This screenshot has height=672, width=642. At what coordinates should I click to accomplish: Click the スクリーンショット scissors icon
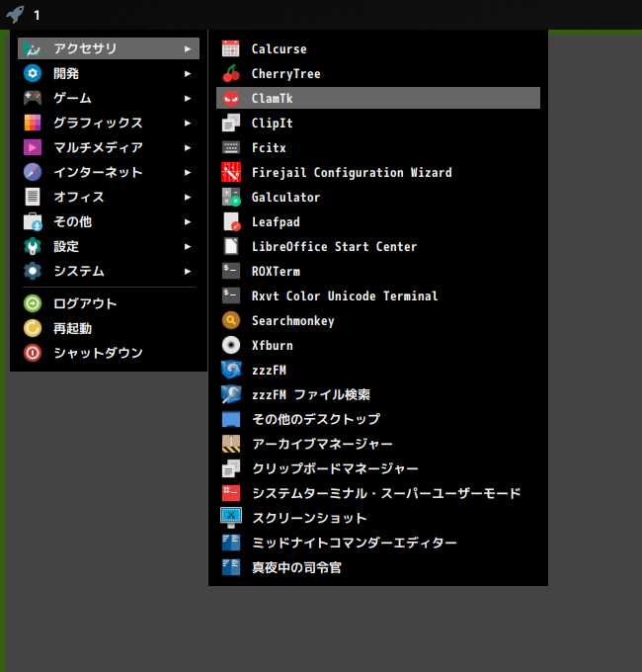[231, 518]
